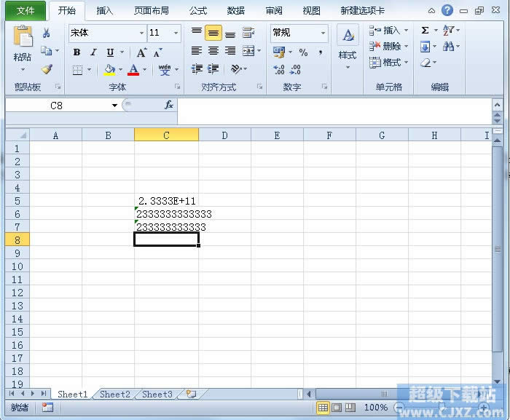
Task: Switch to Page Break Preview
Action: [x=350, y=408]
